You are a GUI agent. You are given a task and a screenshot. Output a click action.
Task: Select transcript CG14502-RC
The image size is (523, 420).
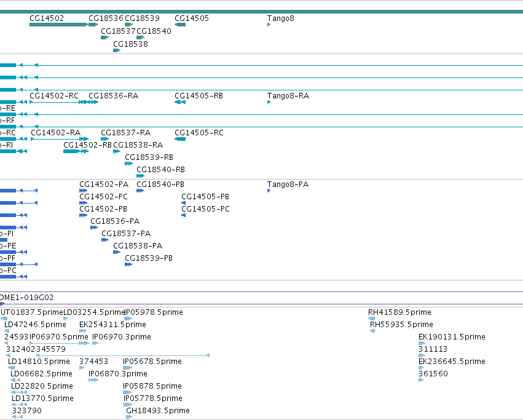click(54, 96)
